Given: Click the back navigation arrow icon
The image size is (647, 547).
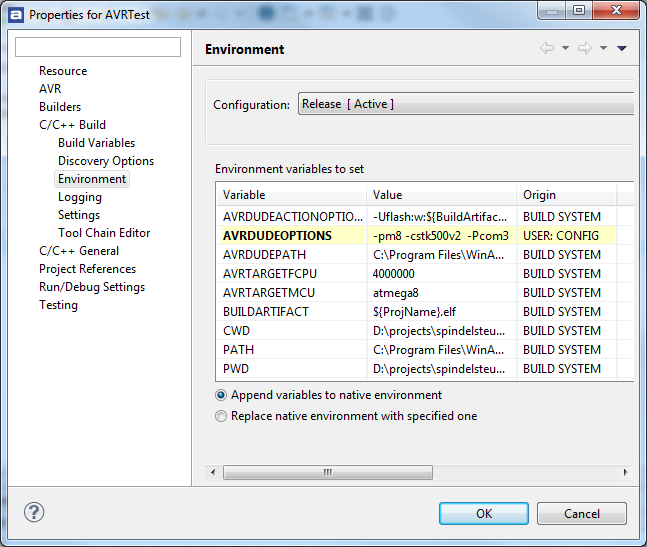Looking at the screenshot, I should pyautogui.click(x=547, y=49).
